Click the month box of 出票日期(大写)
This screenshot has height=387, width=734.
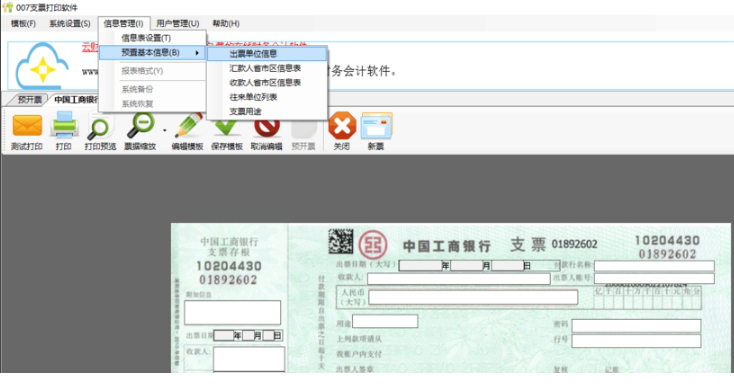(x=466, y=266)
